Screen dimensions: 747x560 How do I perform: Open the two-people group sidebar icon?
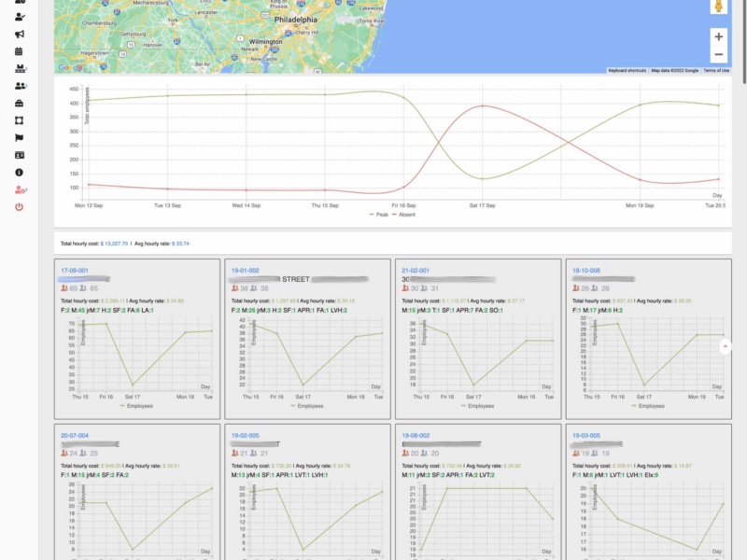[x=20, y=86]
